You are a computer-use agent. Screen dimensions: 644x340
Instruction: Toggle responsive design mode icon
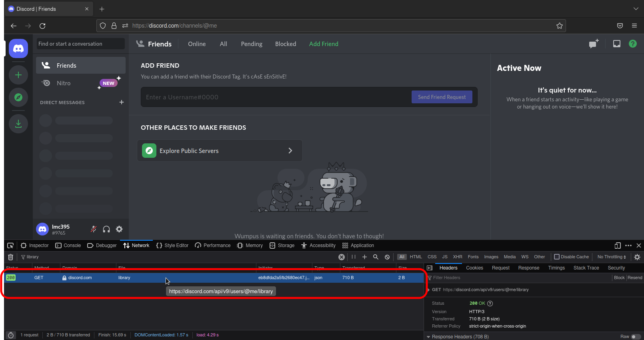618,245
